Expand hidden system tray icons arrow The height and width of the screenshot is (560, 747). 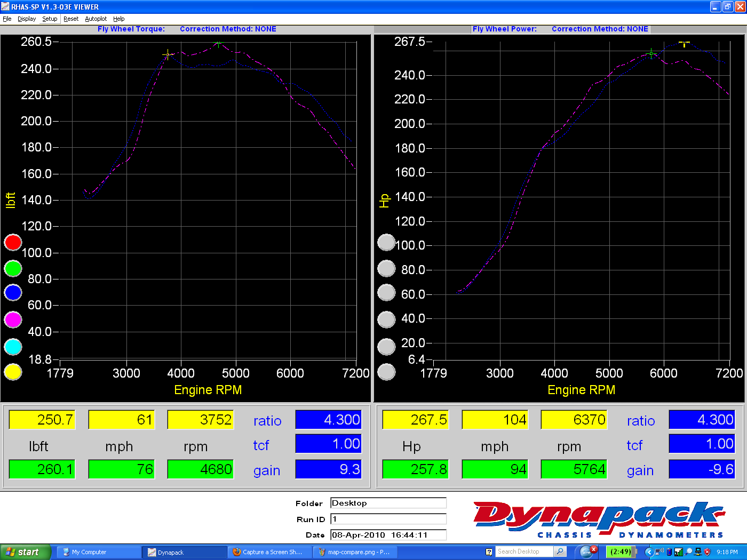coord(649,552)
